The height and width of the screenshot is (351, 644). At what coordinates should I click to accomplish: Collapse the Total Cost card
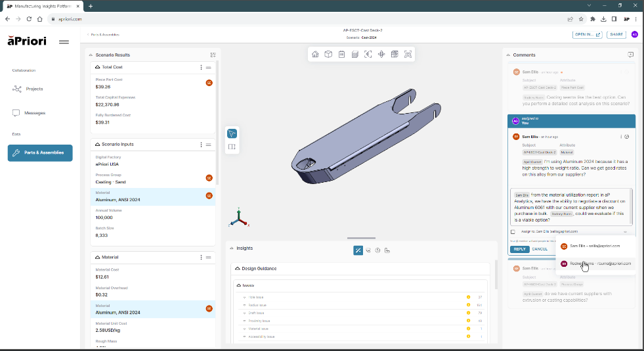(98, 67)
